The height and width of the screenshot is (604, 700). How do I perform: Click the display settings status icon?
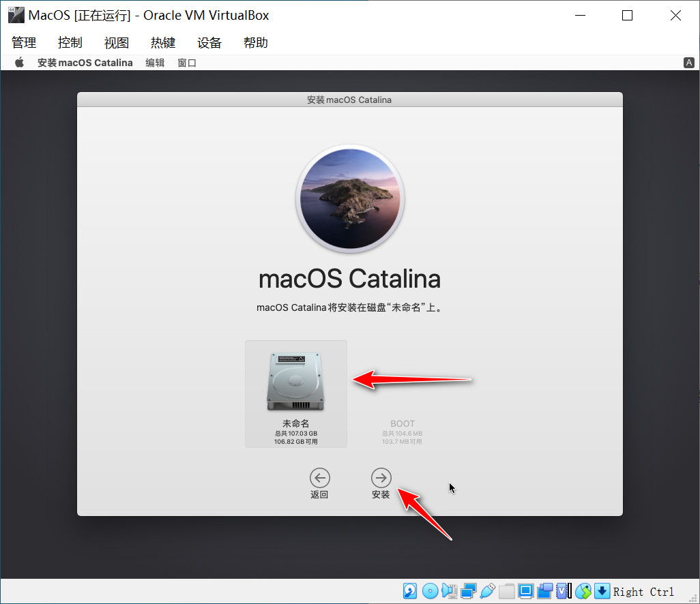[526, 591]
